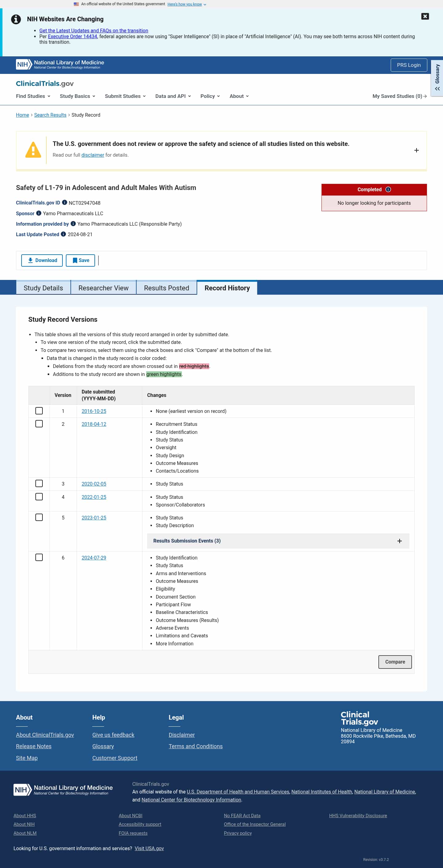443x868 pixels.
Task: Open the Glossary side panel
Action: tap(437, 78)
